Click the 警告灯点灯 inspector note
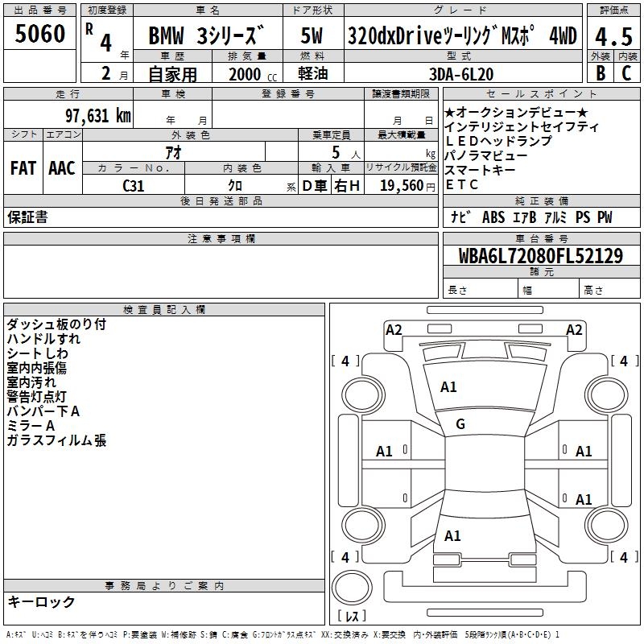 pyautogui.click(x=37, y=397)
